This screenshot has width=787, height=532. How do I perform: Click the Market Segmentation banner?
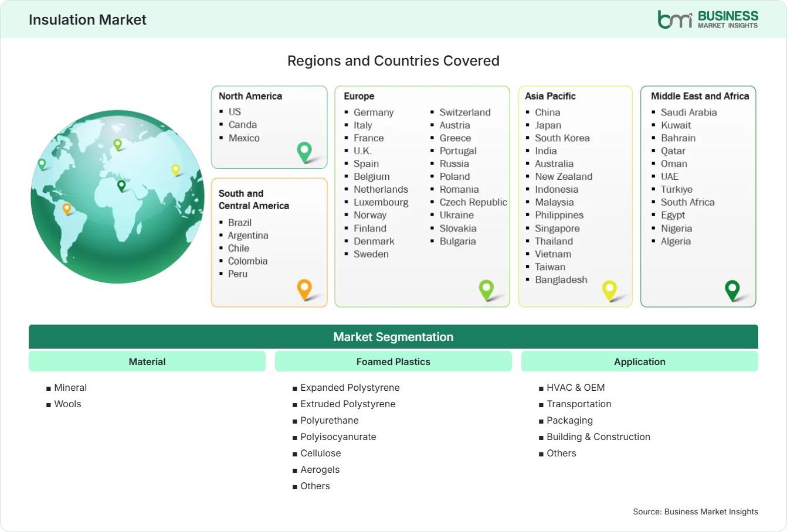(x=393, y=337)
